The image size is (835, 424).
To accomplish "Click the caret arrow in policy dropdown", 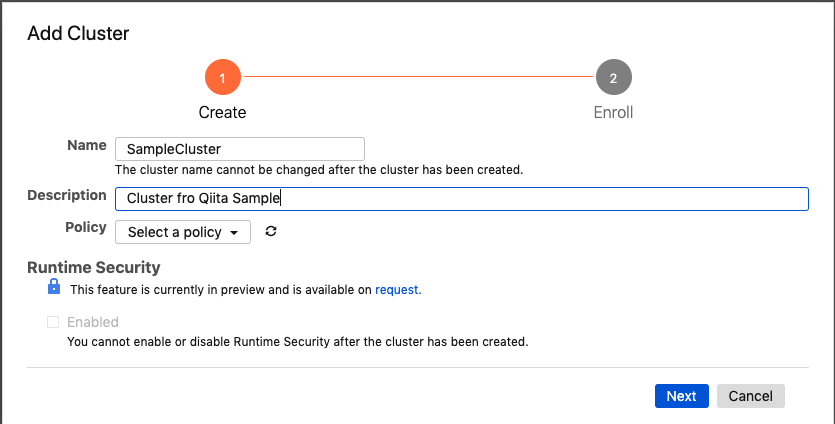I will [x=234, y=233].
